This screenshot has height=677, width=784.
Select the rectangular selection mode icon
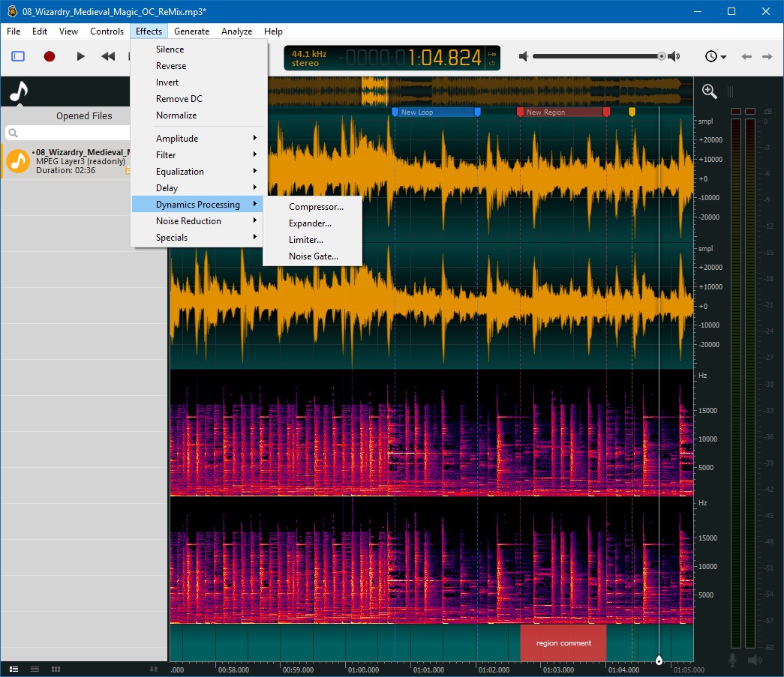pos(17,55)
